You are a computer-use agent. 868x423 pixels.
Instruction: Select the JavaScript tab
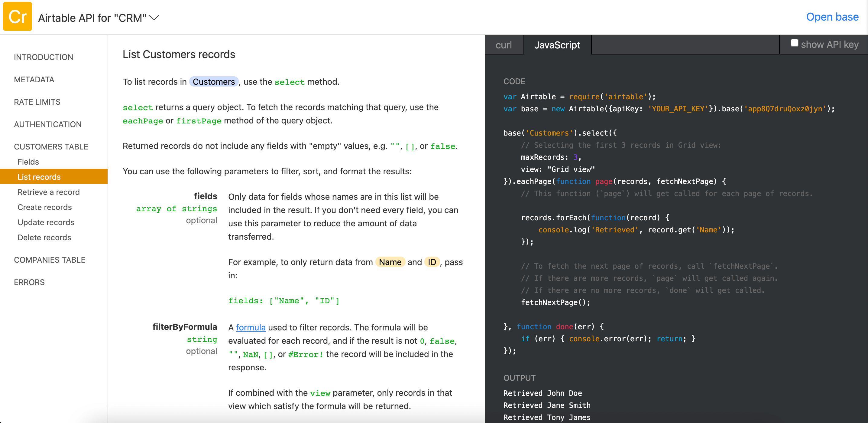pos(557,45)
